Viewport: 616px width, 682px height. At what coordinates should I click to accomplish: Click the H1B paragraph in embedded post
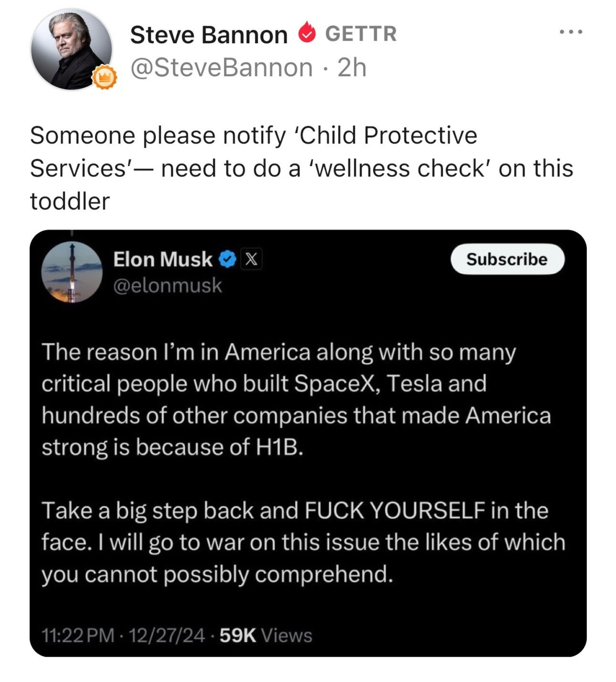296,399
